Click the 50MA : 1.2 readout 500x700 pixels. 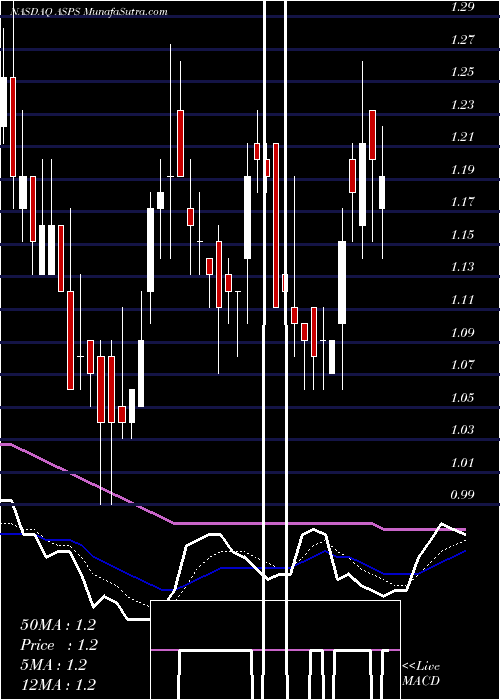[58, 625]
